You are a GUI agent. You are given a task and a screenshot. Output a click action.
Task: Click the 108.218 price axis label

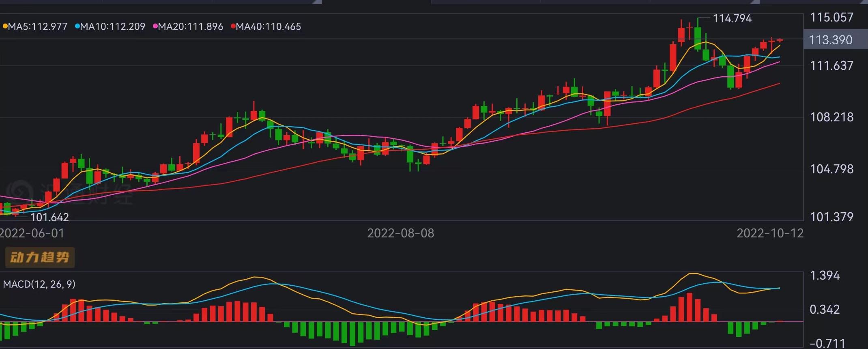pos(831,117)
